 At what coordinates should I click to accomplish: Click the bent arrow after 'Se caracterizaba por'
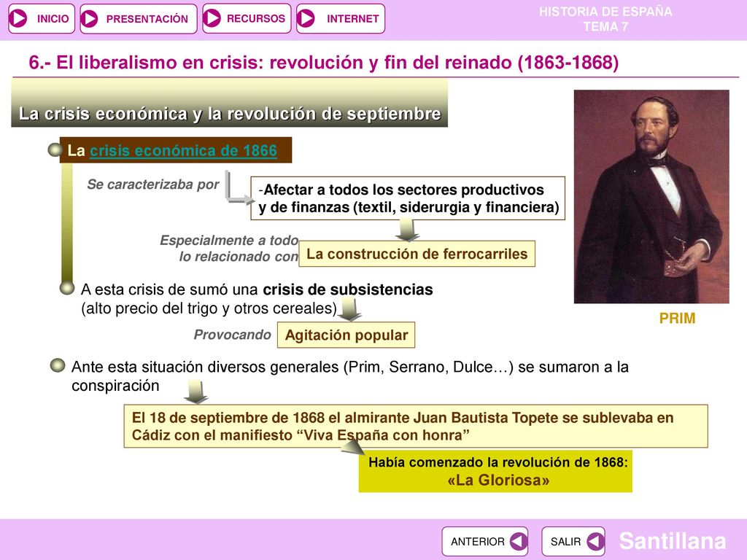pos(239,189)
